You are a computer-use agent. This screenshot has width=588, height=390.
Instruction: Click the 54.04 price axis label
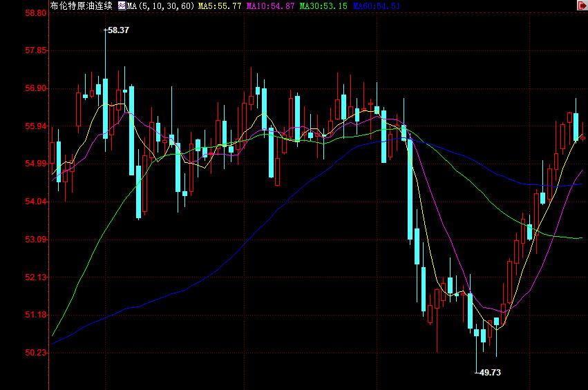coord(36,202)
